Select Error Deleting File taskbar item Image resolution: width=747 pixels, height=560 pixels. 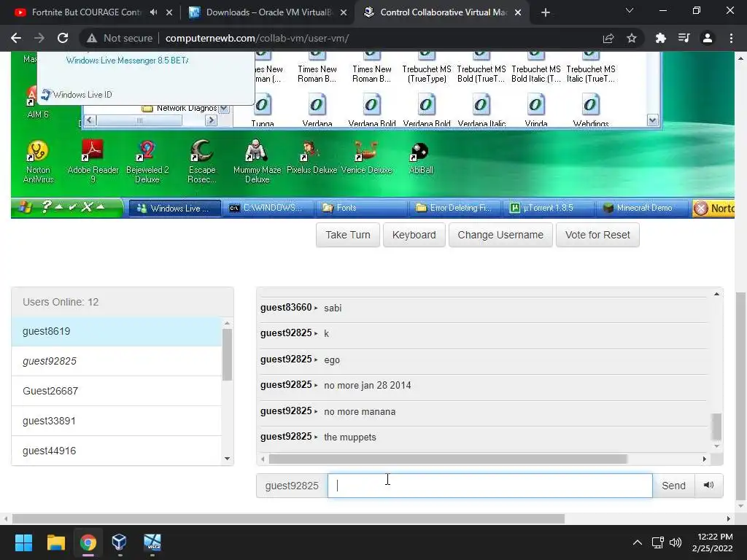click(454, 208)
